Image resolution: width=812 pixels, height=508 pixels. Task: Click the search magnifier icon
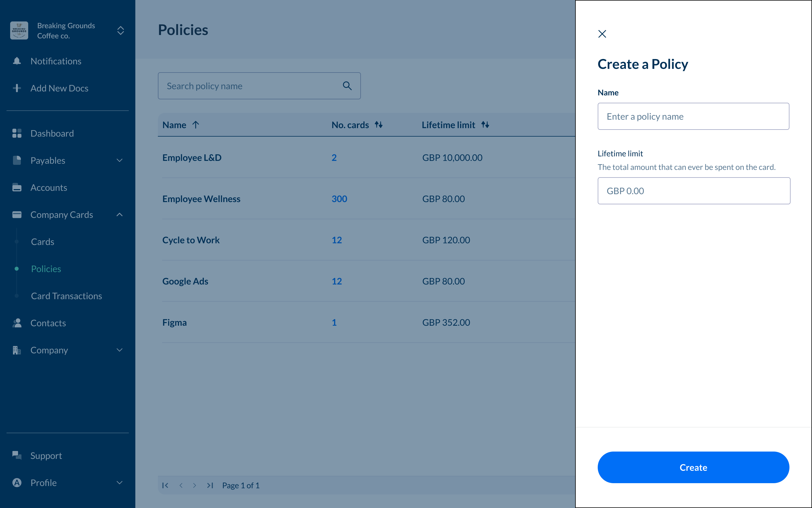347,86
